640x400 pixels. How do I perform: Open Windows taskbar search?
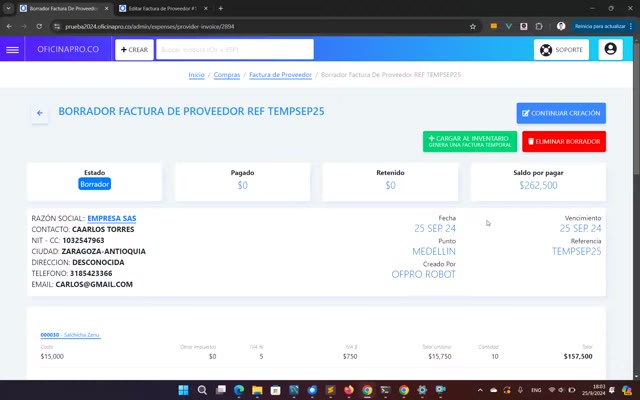pyautogui.click(x=202, y=390)
